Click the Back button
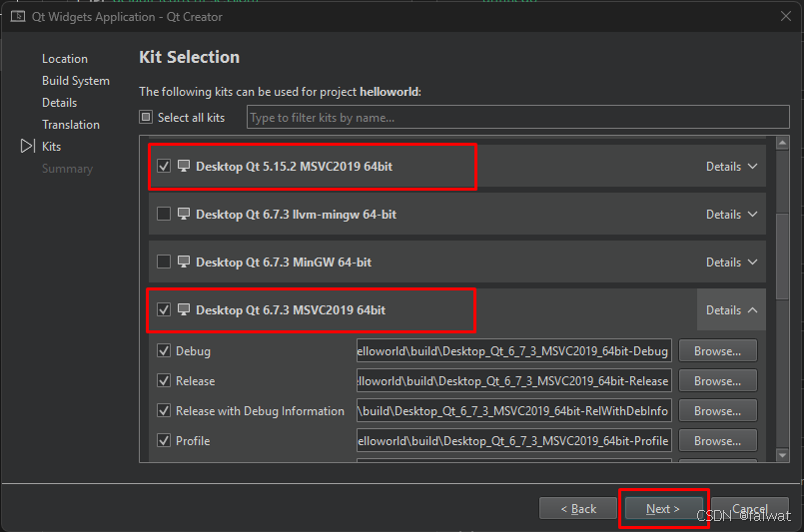Image resolution: width=804 pixels, height=532 pixels. pyautogui.click(x=578, y=508)
